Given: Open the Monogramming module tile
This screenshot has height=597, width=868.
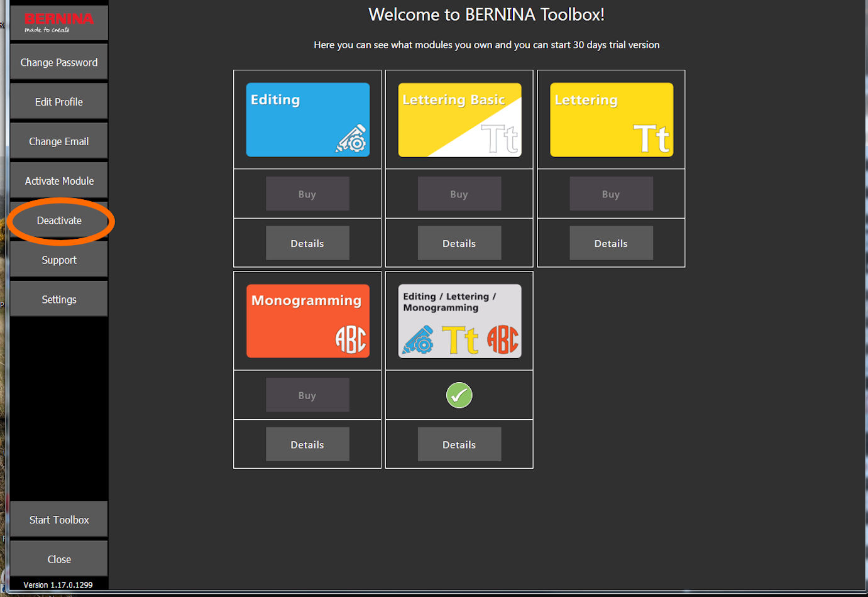Looking at the screenshot, I should click(308, 321).
